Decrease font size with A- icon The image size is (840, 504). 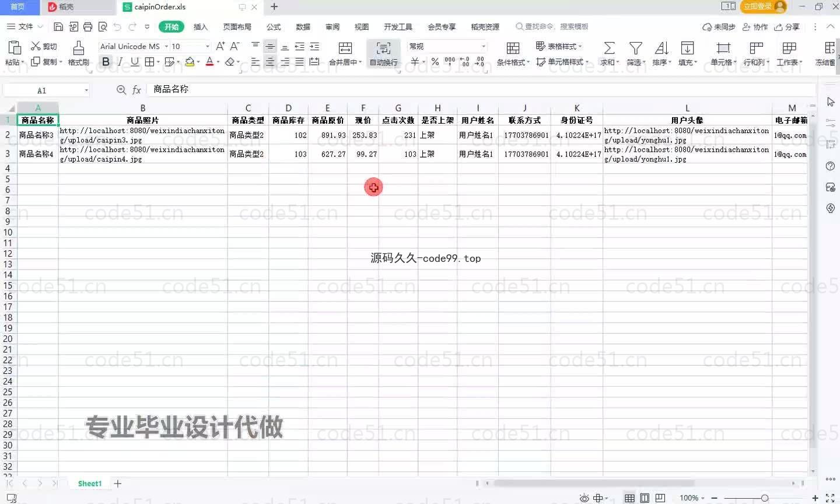pyautogui.click(x=235, y=46)
